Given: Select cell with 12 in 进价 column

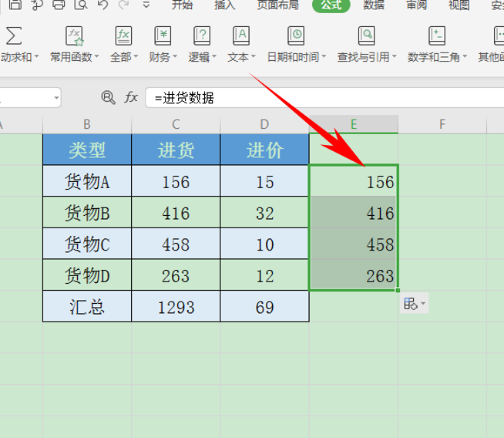Looking at the screenshot, I should point(264,275).
